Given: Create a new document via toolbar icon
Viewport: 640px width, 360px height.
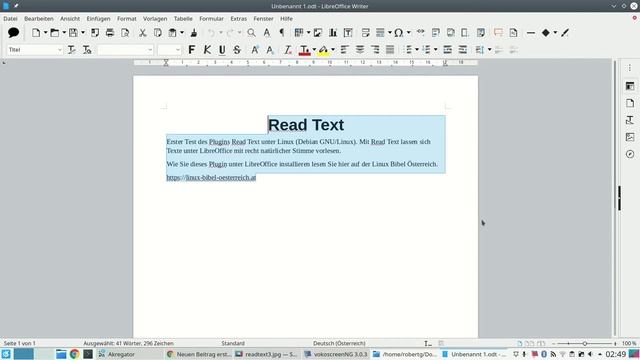Looking at the screenshot, I should [36, 33].
